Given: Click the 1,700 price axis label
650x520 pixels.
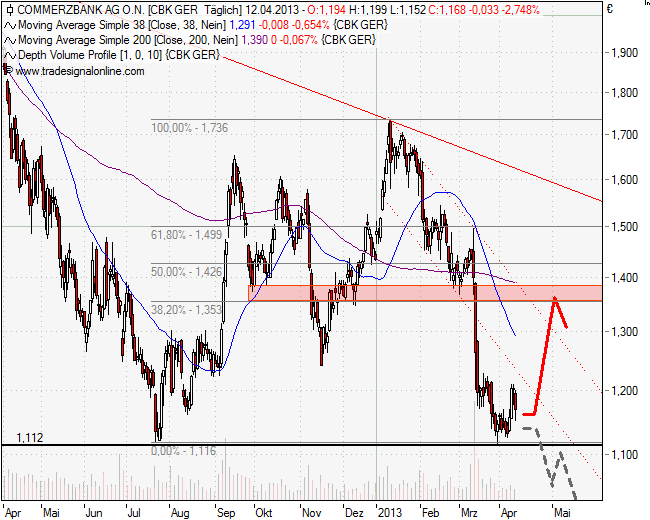Looking at the screenshot, I should point(625,135).
